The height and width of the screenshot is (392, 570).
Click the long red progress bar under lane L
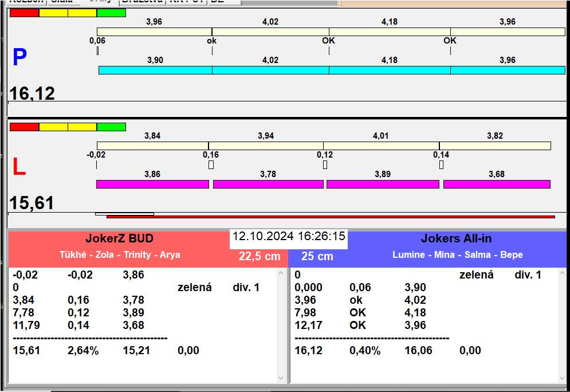(x=331, y=217)
